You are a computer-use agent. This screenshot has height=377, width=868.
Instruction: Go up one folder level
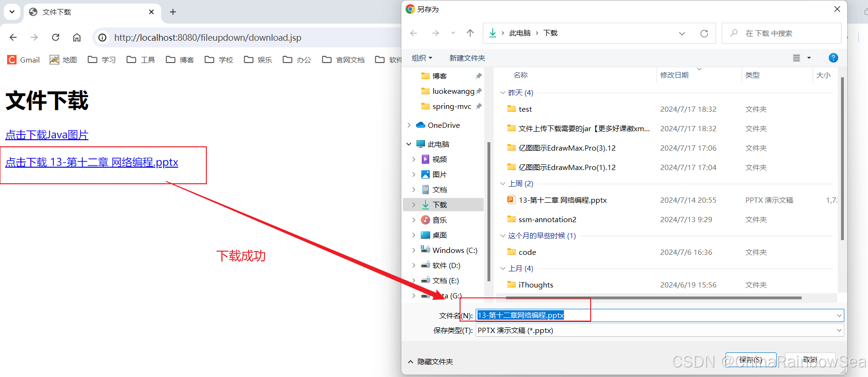[x=470, y=33]
